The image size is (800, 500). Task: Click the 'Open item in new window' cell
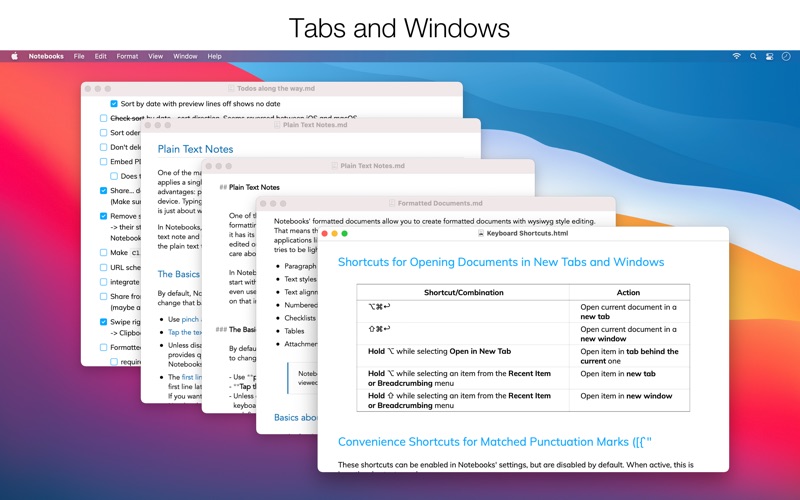pyautogui.click(x=629, y=400)
